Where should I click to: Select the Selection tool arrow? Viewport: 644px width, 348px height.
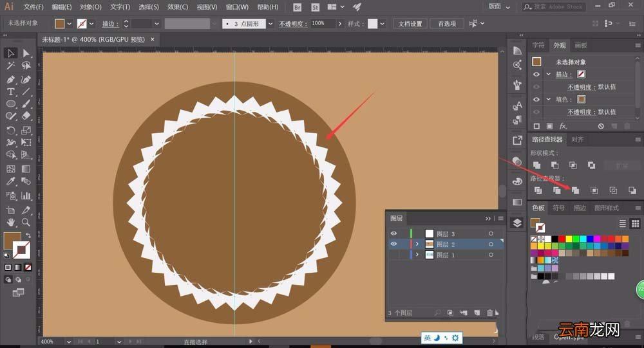click(11, 53)
